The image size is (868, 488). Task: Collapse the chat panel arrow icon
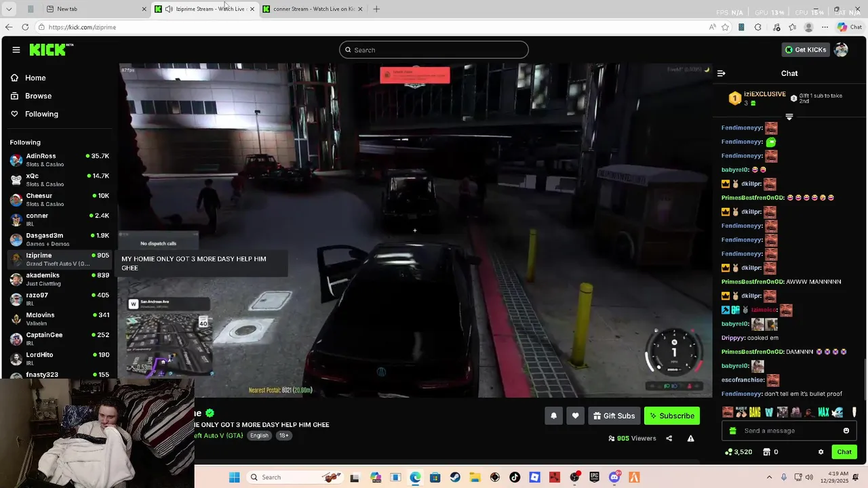point(722,73)
